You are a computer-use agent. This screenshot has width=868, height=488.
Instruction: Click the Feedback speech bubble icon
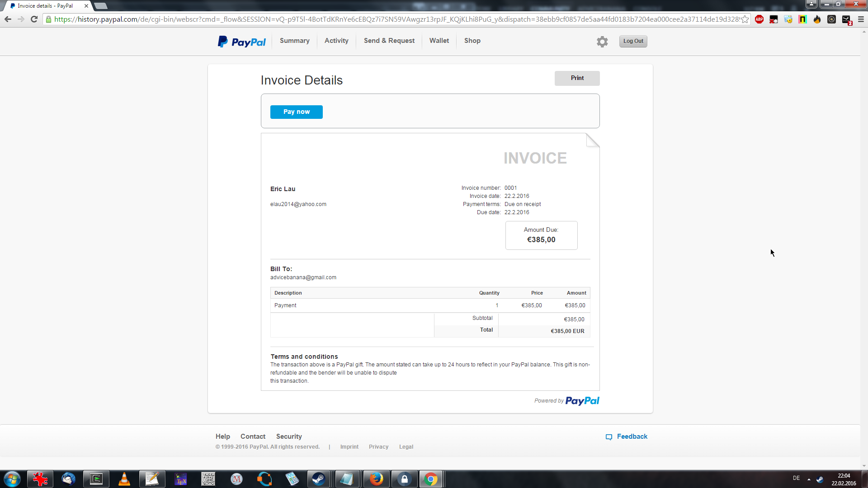pos(609,437)
